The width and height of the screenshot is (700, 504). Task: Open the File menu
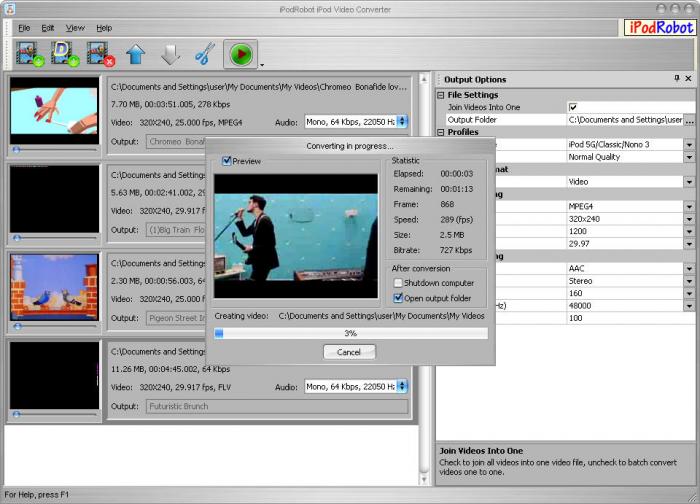coord(24,28)
